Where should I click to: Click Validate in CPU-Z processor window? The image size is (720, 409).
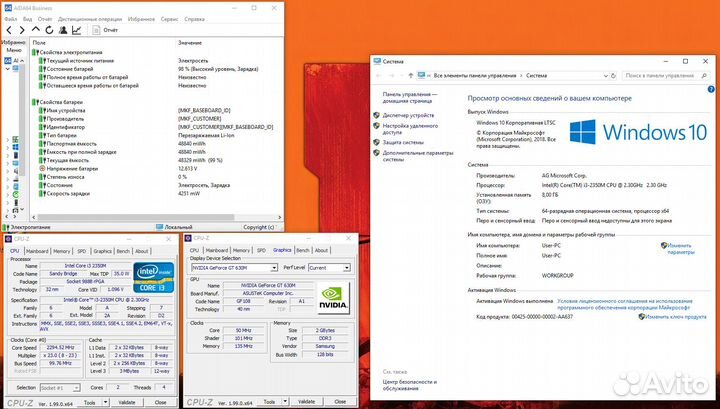(x=127, y=402)
